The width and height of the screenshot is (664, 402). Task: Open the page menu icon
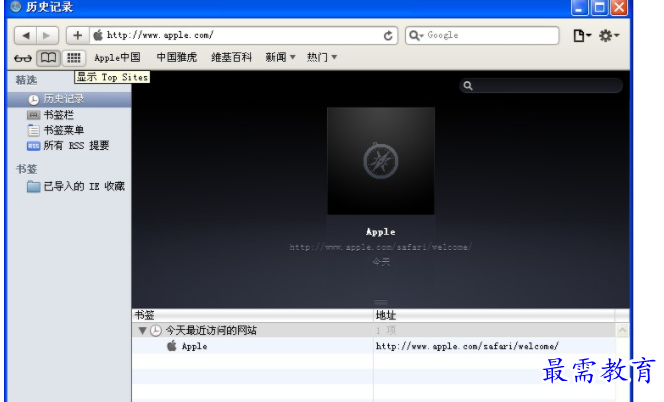(582, 36)
